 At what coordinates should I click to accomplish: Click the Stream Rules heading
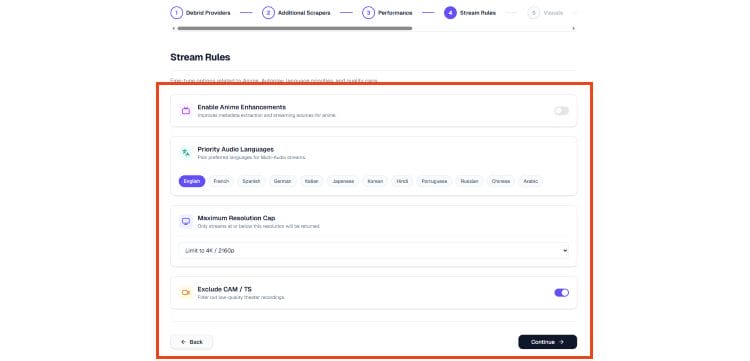coord(200,57)
